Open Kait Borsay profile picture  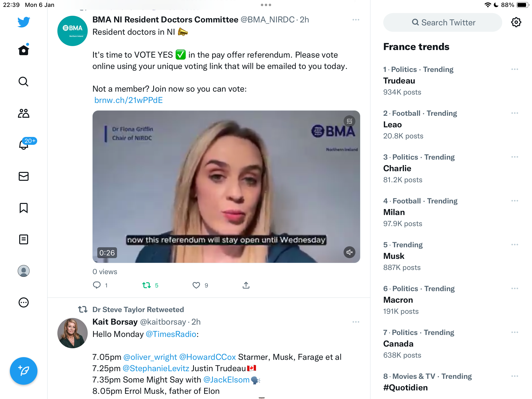(72, 333)
